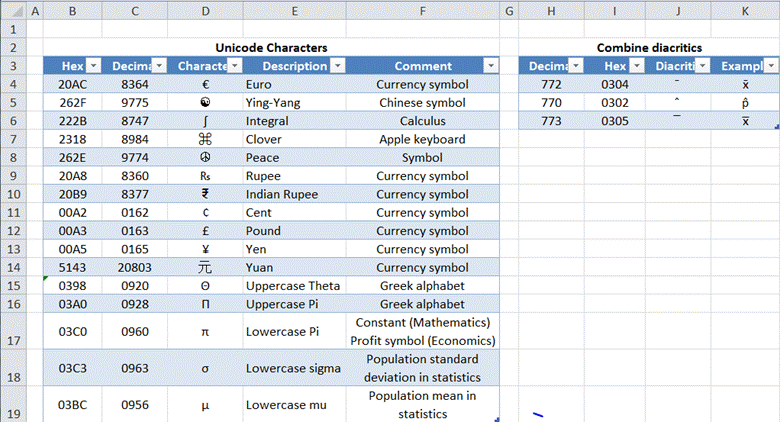Select the Integral symbol cell
Image resolution: width=780 pixels, height=422 pixels.
[x=204, y=121]
